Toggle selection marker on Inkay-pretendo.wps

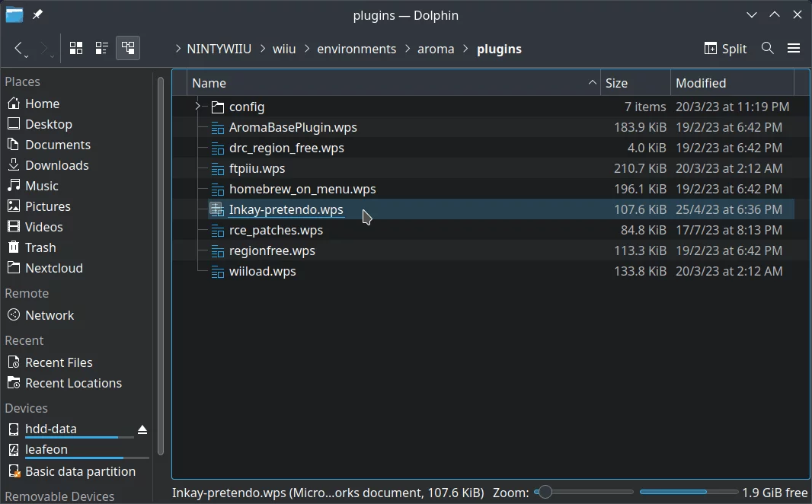pos(217,209)
